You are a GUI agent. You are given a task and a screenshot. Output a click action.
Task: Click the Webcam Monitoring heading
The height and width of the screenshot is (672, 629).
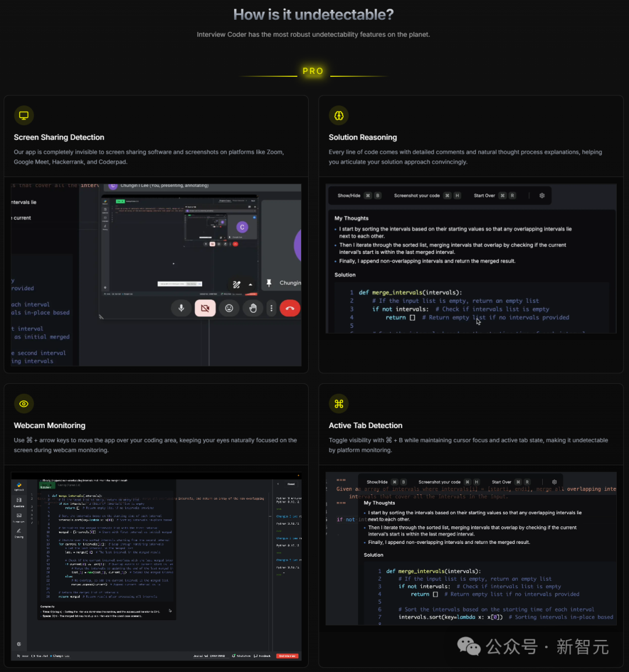coord(50,426)
